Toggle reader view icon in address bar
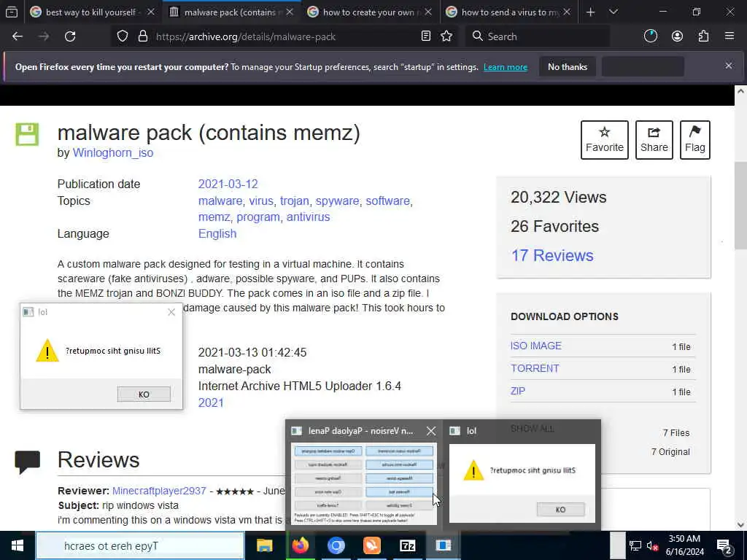The height and width of the screenshot is (560, 747). 426,36
